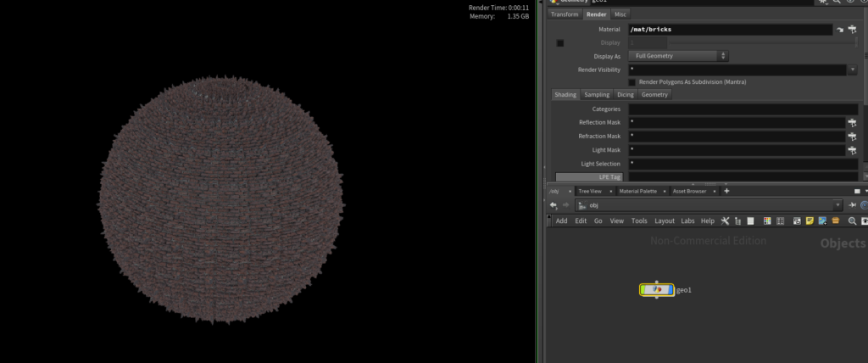
Task: Click the node info layout icon
Action: pos(797,221)
